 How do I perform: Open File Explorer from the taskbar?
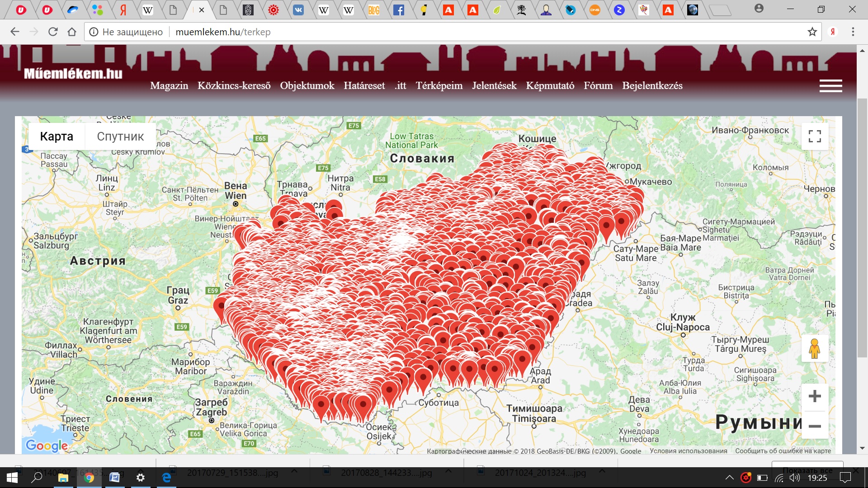click(x=63, y=478)
